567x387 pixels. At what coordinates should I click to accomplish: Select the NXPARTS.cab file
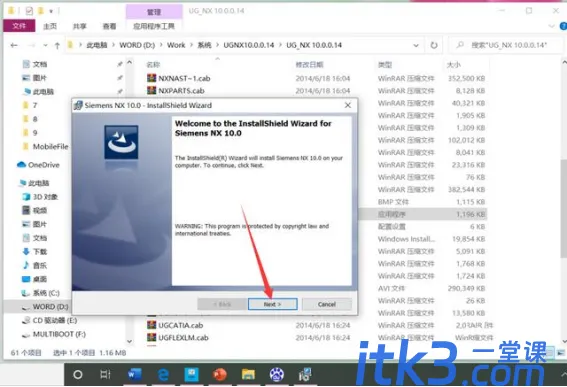[181, 90]
